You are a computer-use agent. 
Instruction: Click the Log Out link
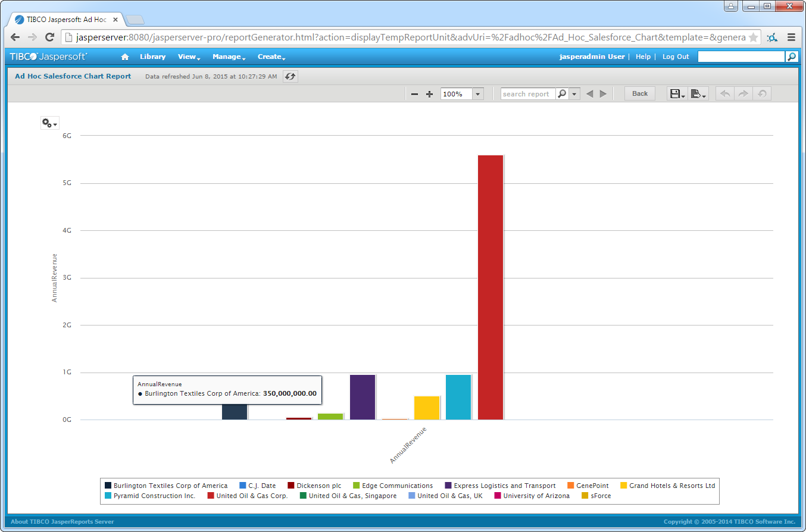(675, 57)
